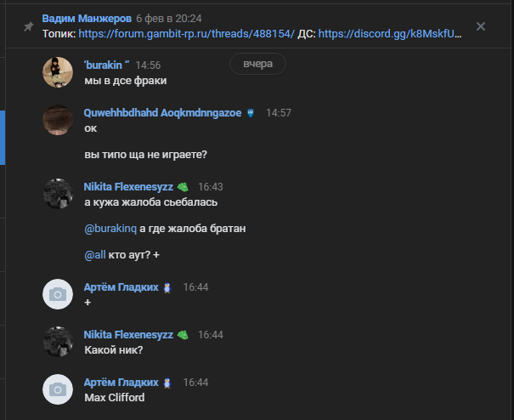Click the pin icon beside pinned message
This screenshot has height=420, width=514.
tap(29, 26)
